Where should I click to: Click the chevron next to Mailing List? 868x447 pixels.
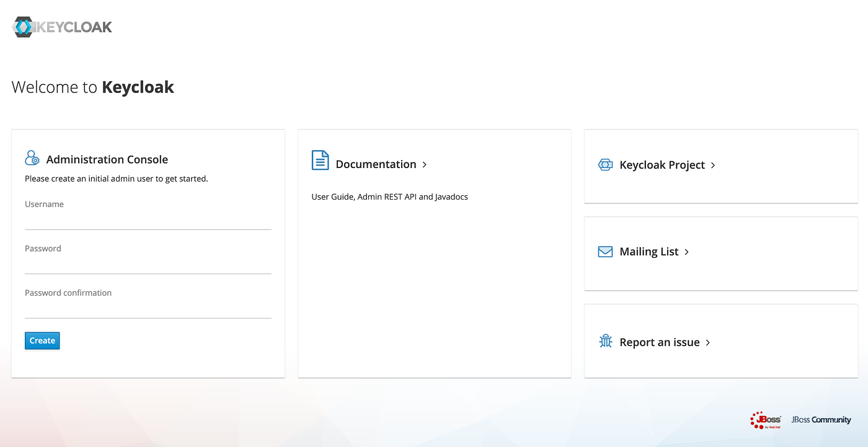tap(686, 252)
